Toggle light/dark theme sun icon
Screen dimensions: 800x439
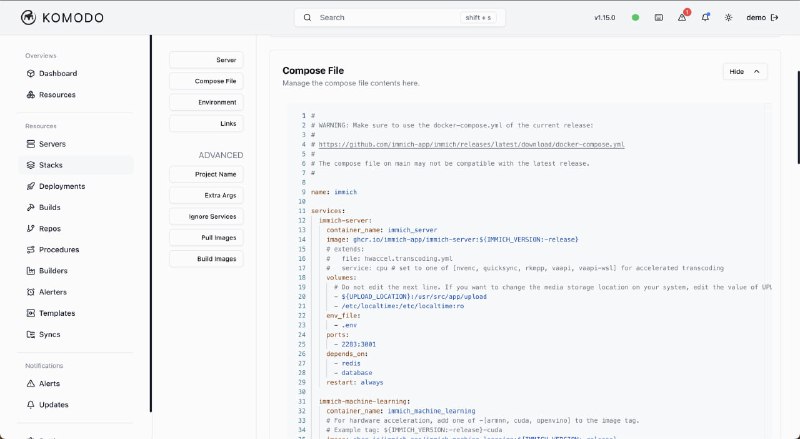tap(729, 17)
